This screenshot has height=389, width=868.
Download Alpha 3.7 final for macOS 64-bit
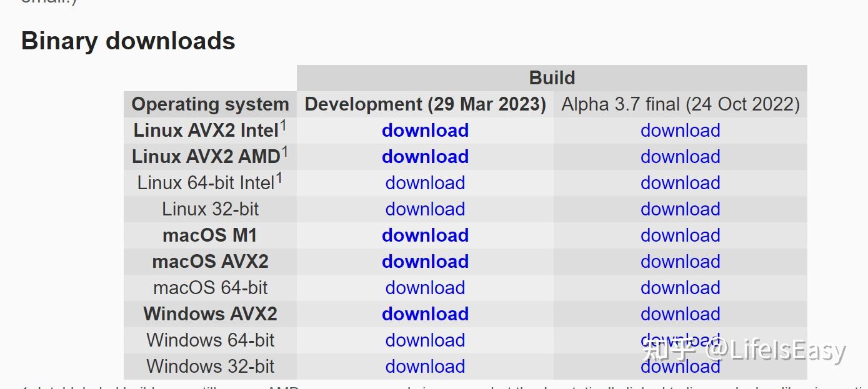click(680, 288)
